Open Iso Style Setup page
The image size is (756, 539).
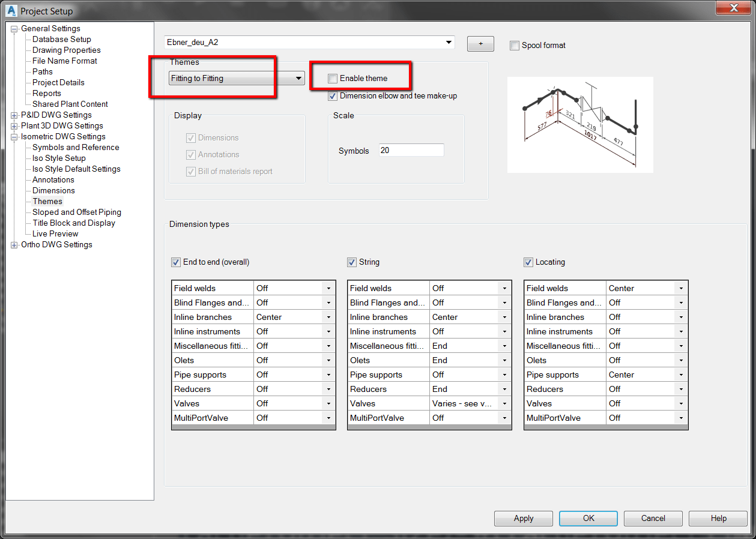pos(59,158)
